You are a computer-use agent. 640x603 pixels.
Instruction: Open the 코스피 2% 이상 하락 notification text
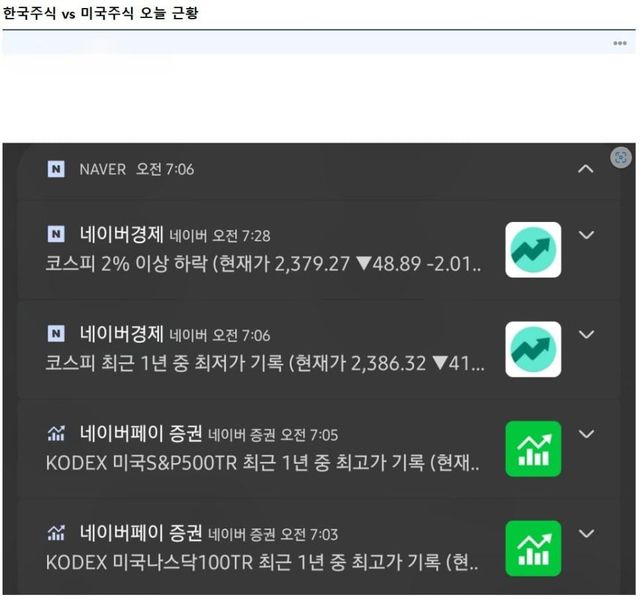[263, 264]
